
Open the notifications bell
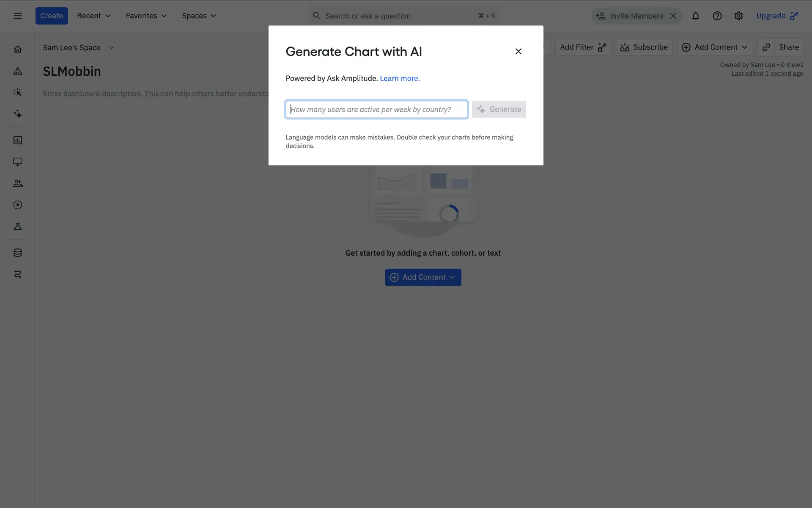click(695, 16)
